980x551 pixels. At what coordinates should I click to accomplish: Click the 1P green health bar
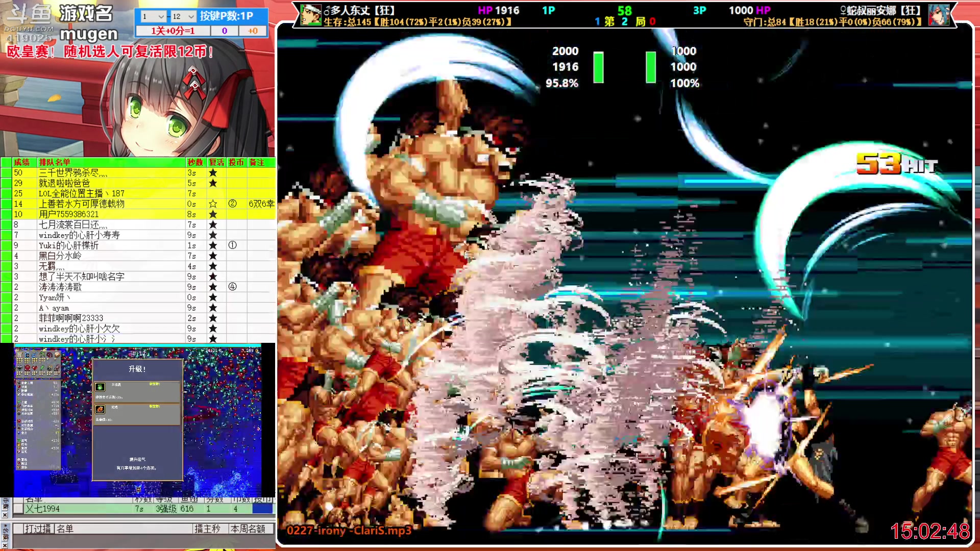[598, 67]
